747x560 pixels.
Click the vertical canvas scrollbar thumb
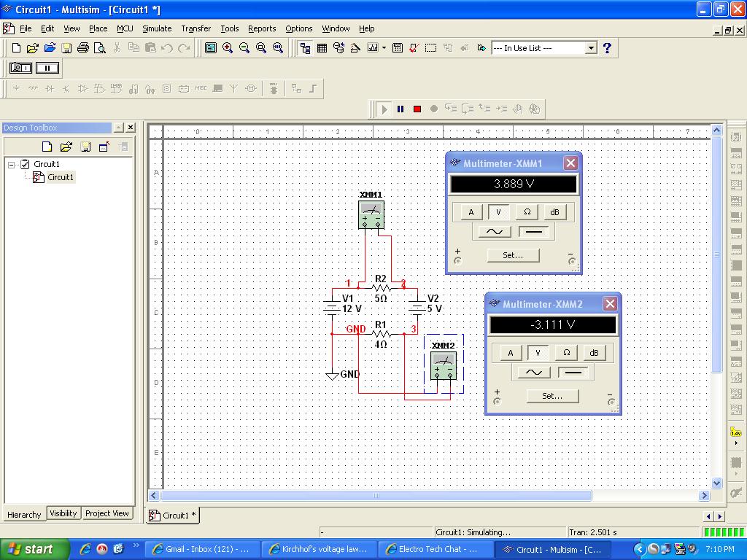[716, 254]
